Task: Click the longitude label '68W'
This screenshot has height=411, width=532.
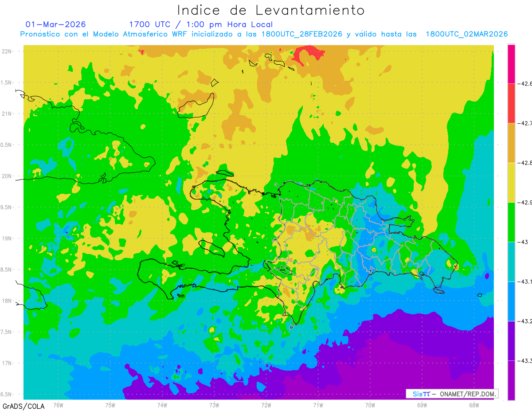Action: pos(473,405)
